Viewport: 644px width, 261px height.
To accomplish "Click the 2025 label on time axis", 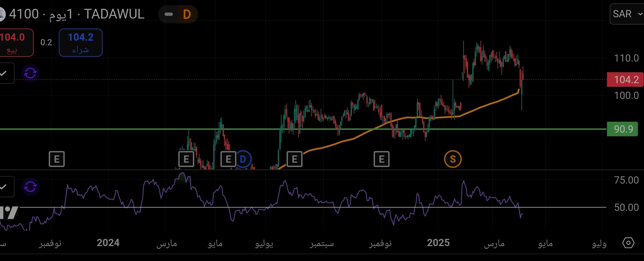I will 438,243.
